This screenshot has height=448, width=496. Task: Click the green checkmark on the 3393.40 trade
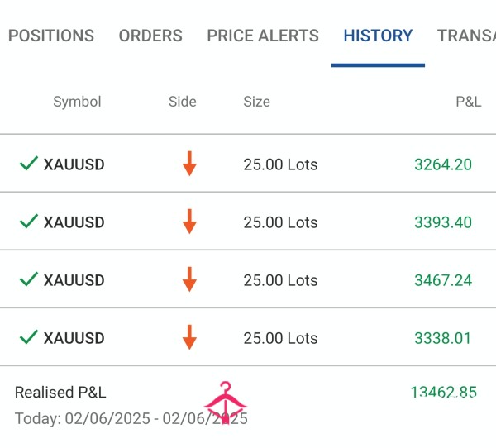[x=29, y=222]
